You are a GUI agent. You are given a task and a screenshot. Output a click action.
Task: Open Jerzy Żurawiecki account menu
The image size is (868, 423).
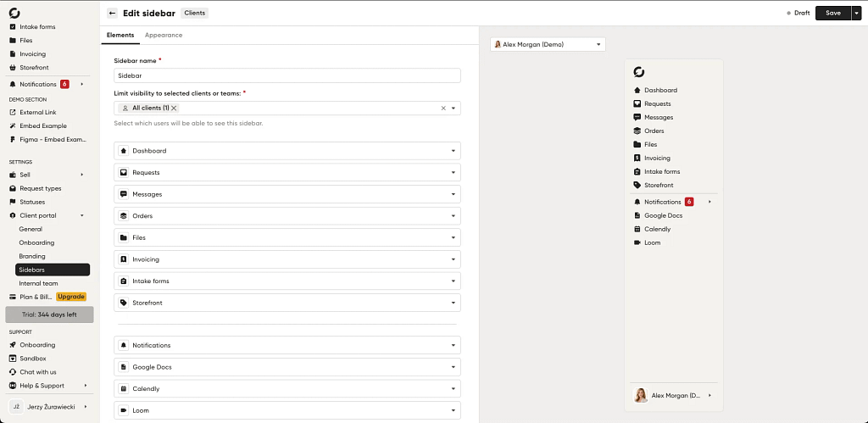(x=48, y=407)
